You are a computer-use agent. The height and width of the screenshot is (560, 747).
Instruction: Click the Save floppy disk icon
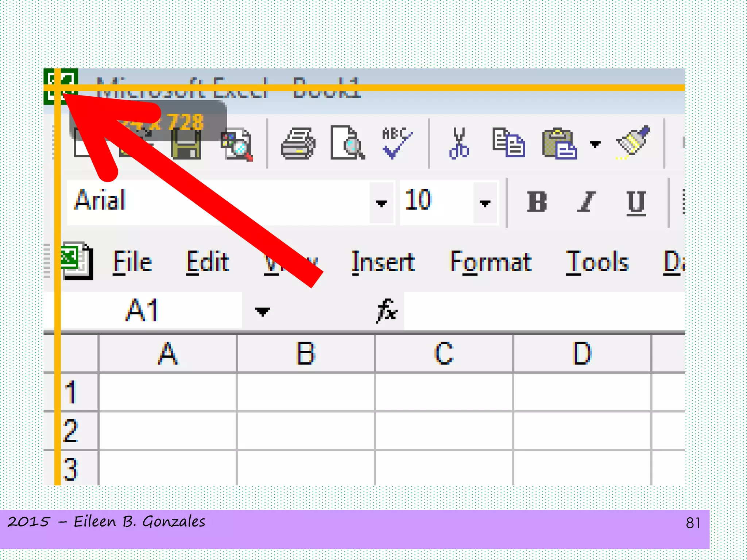[186, 145]
